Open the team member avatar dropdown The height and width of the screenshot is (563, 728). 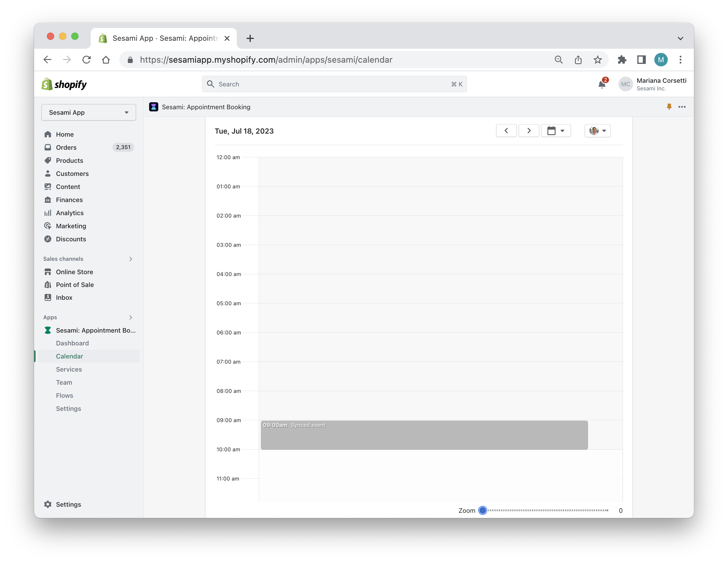coord(597,131)
